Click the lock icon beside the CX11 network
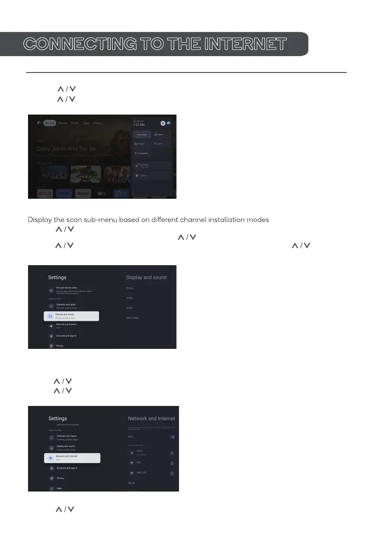 coord(171,453)
